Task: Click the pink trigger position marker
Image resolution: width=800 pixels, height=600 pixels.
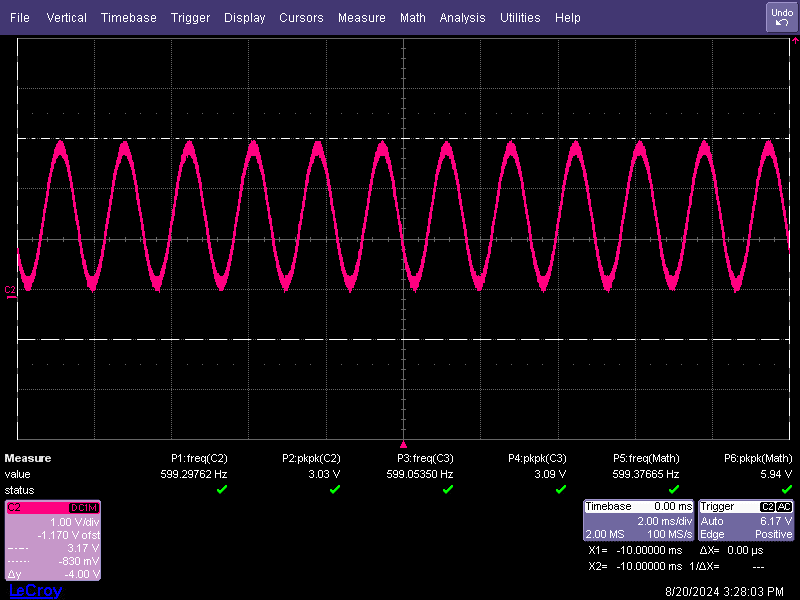Action: coord(404,443)
